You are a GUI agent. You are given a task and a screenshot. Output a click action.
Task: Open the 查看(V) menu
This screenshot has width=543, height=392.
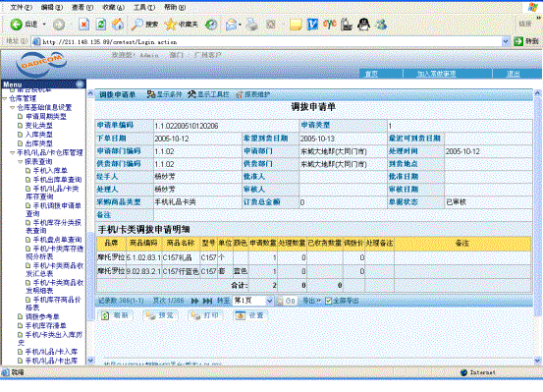tap(82, 7)
